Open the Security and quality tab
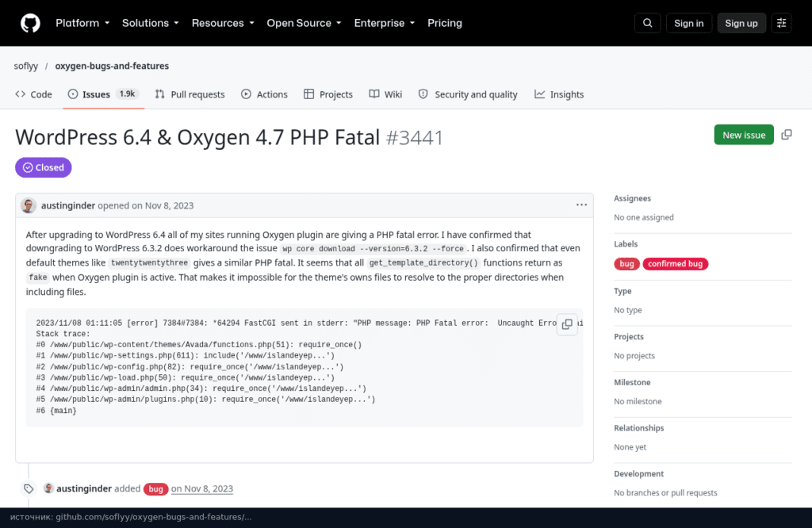Image resolution: width=812 pixels, height=528 pixels. click(468, 94)
